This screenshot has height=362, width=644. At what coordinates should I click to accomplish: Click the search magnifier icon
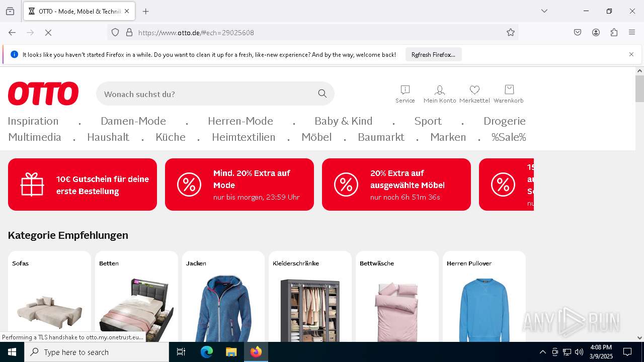tap(323, 94)
